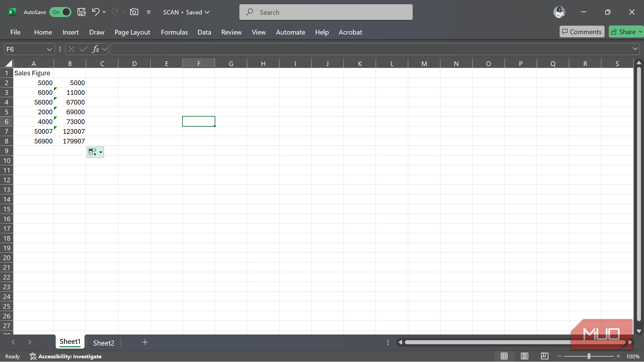Toggle AutoSave switch off
The image size is (644, 362).
pos(60,12)
